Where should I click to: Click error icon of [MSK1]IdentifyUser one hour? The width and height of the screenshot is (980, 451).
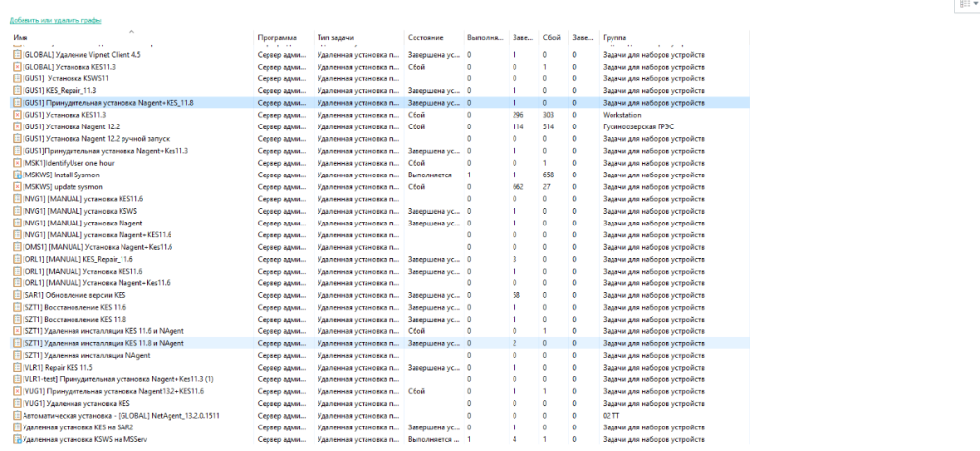point(17,163)
